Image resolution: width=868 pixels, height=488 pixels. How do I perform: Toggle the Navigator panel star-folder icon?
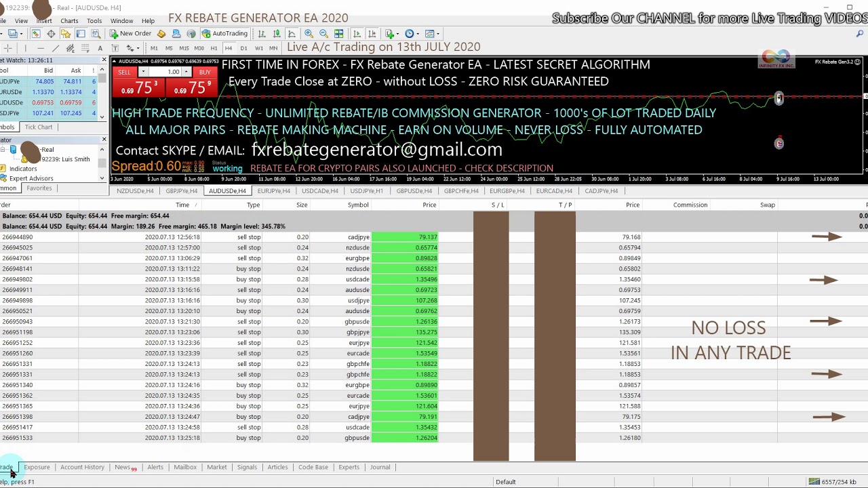(66, 33)
